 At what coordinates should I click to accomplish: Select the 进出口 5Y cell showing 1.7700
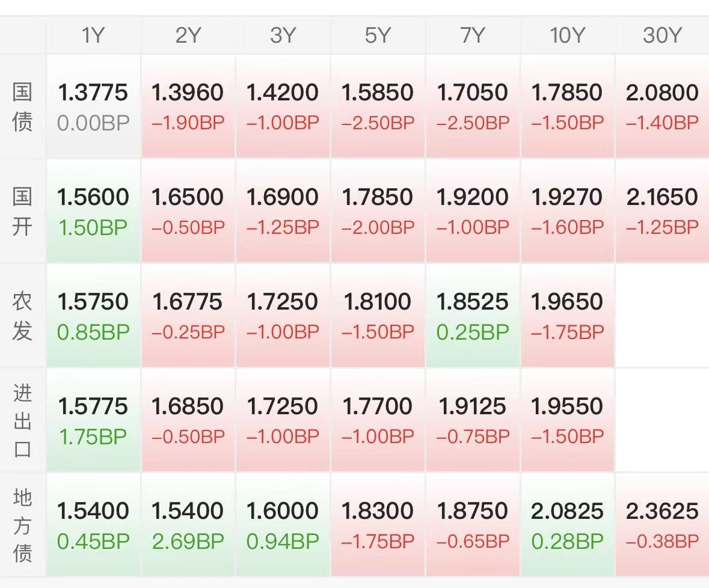(x=378, y=420)
